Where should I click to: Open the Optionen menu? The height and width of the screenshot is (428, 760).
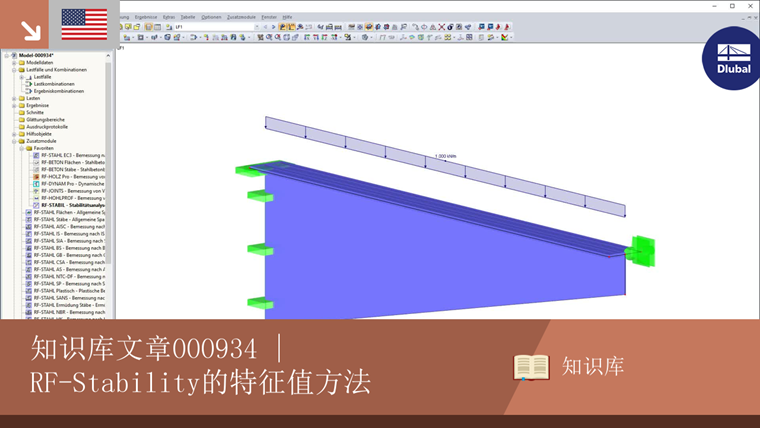(x=211, y=17)
